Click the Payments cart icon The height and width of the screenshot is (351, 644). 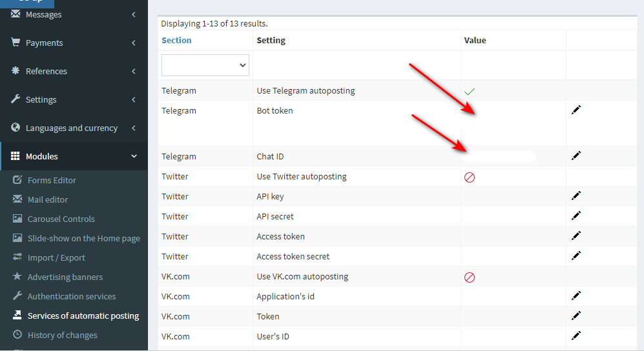pos(16,42)
